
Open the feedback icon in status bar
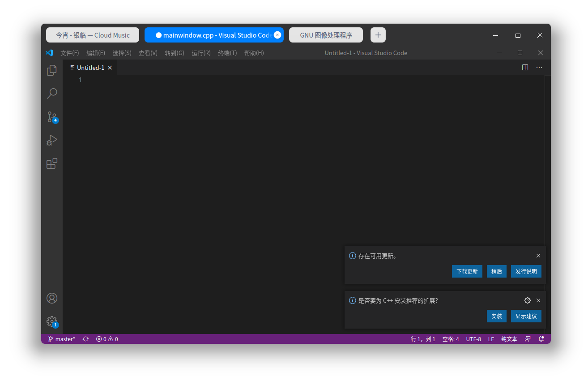click(x=528, y=339)
